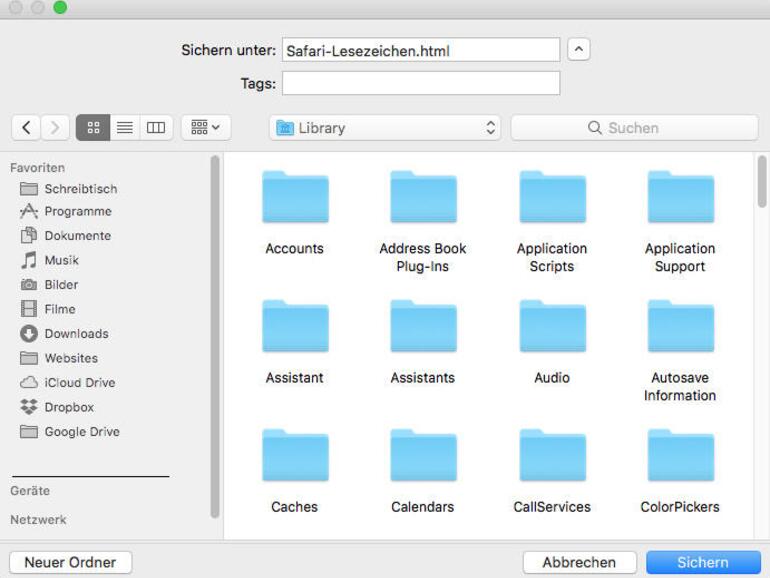Viewport: 770px width, 578px height.
Task: Open iCloud Drive in the sidebar
Action: [x=68, y=383]
